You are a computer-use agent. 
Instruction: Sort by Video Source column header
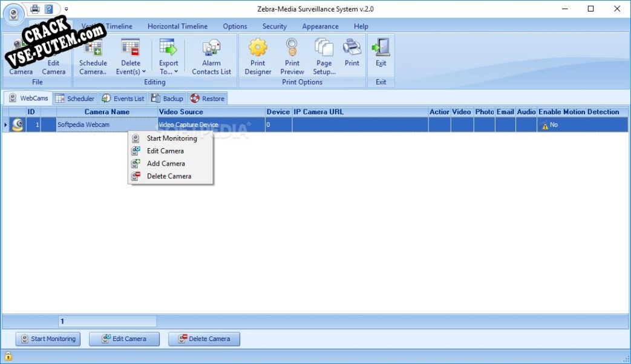point(211,112)
